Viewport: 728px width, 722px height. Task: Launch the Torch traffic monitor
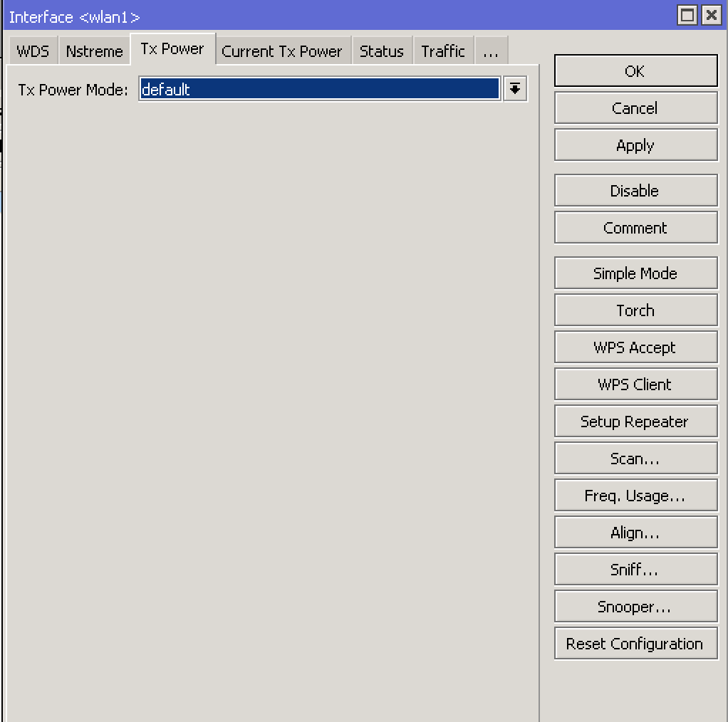click(x=635, y=310)
